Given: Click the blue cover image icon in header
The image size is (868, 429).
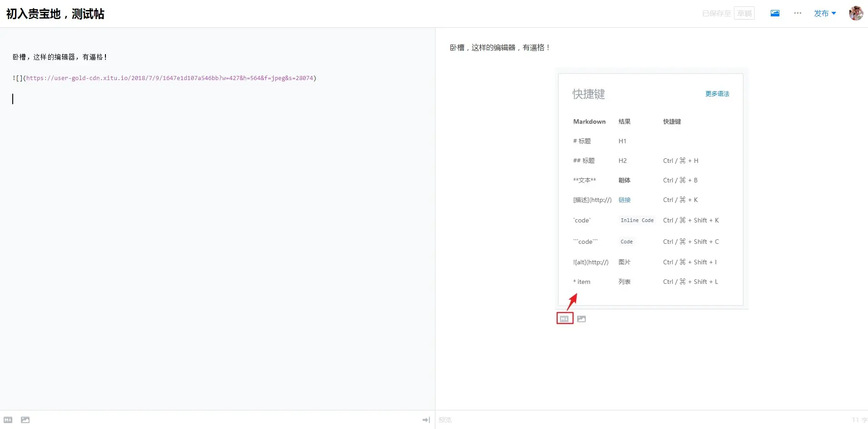Looking at the screenshot, I should tap(775, 13).
